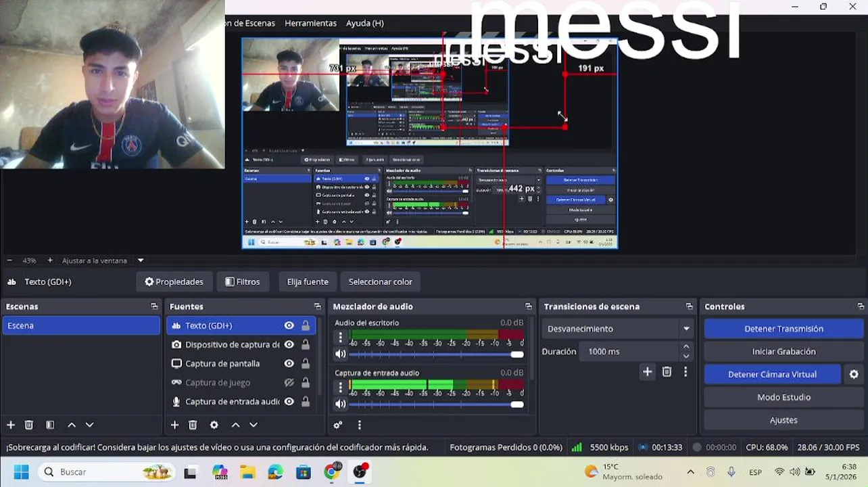This screenshot has width=868, height=487.
Task: Add a new scene with the plus icon in Escenas
Action: coord(11,425)
